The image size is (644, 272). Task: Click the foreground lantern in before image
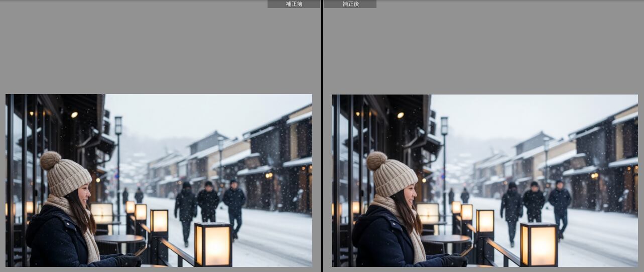click(x=213, y=244)
